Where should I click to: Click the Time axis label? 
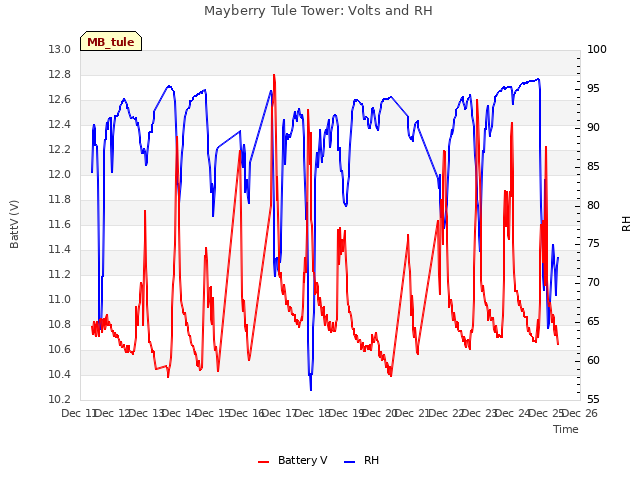tap(566, 429)
